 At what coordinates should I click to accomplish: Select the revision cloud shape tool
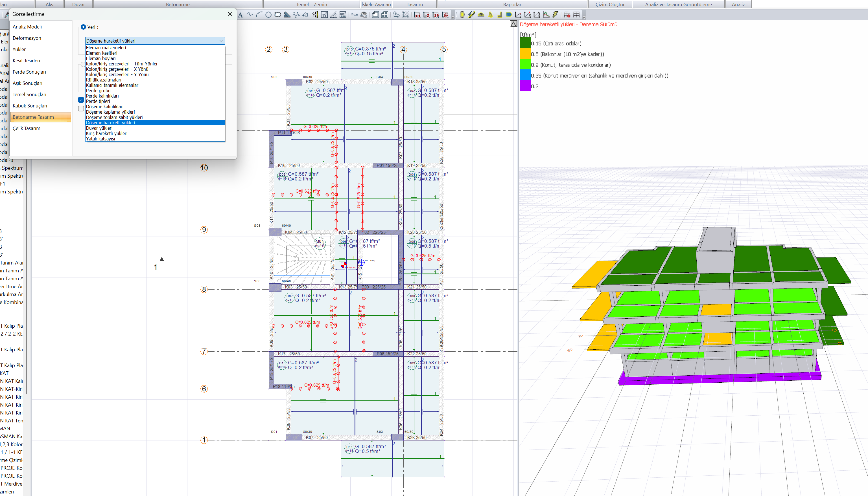[278, 15]
